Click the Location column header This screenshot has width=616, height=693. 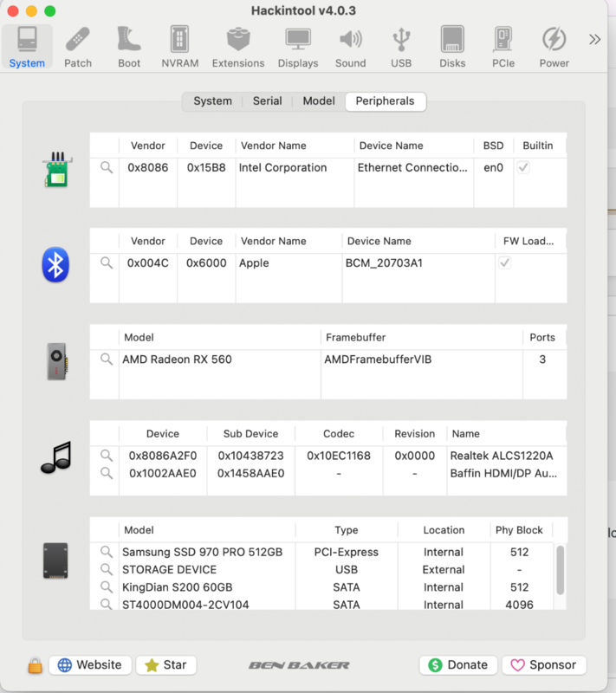click(444, 530)
